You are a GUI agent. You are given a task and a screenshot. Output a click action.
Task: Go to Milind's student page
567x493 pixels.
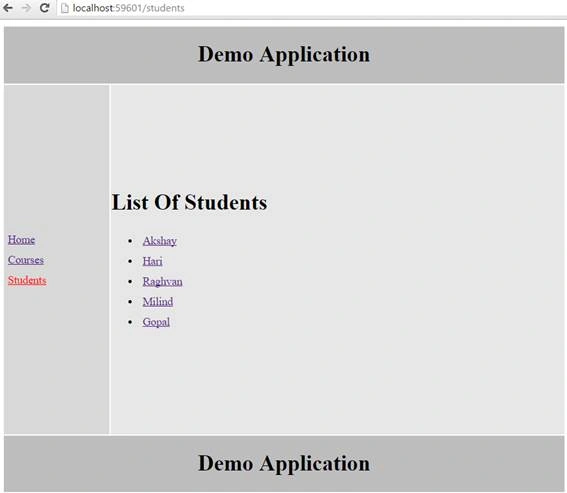[x=158, y=302]
